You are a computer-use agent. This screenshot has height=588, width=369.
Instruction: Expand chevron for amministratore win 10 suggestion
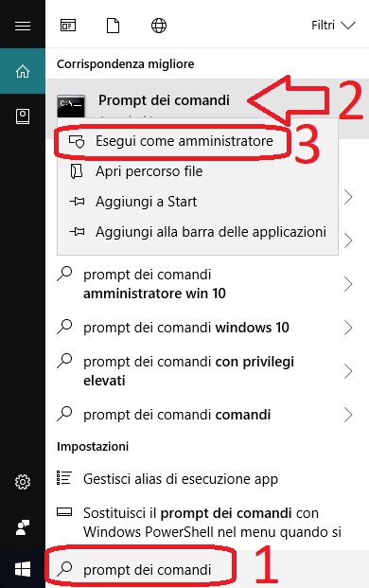click(x=348, y=284)
